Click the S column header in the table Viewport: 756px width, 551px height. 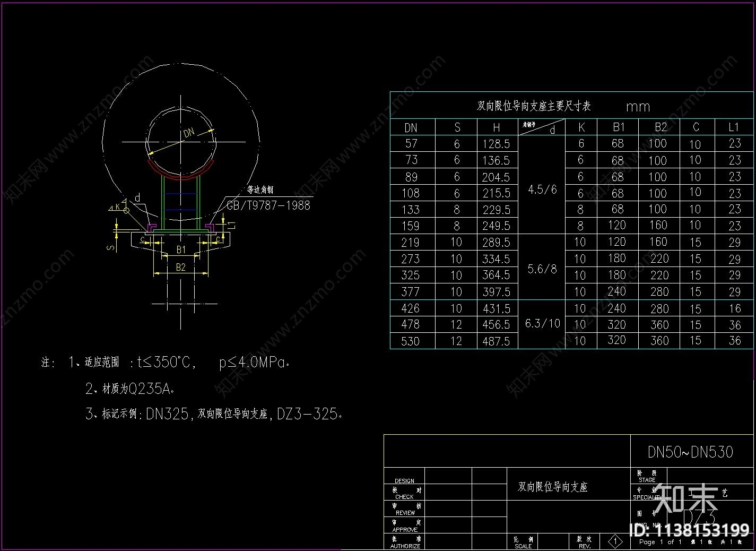pos(457,127)
